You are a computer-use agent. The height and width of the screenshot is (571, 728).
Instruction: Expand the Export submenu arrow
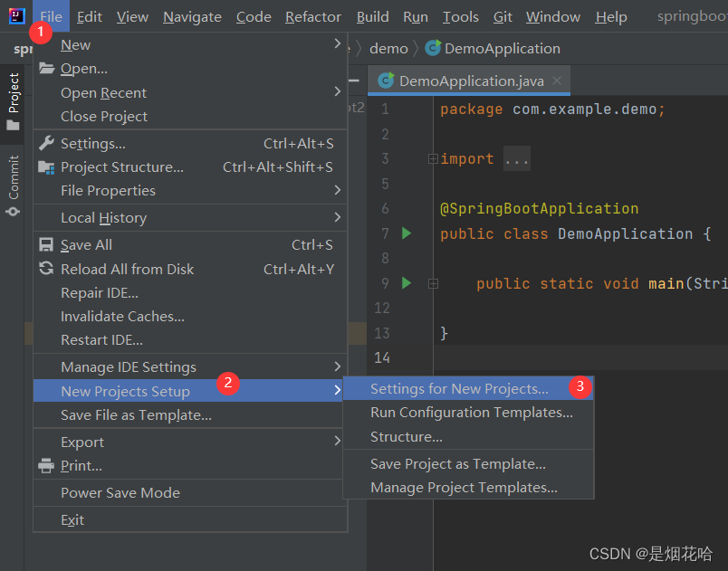pyautogui.click(x=338, y=441)
